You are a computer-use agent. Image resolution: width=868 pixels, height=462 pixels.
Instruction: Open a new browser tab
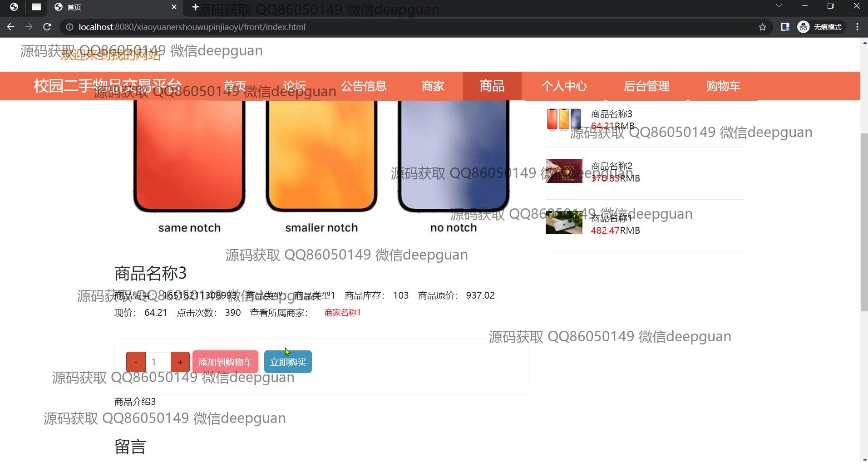click(x=195, y=7)
